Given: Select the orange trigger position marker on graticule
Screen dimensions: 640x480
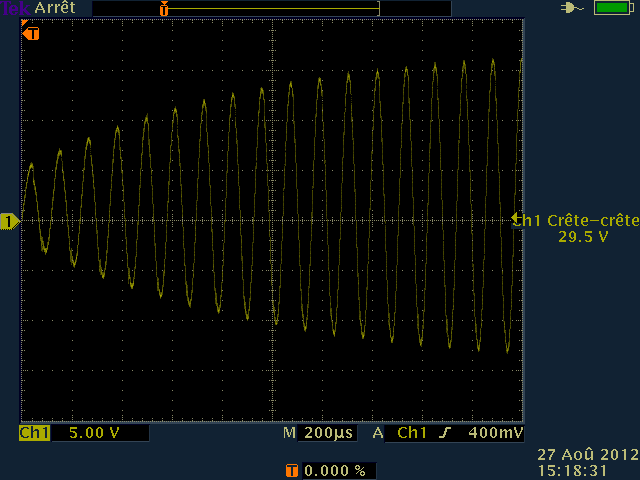Looking at the screenshot, I should coord(32,34).
